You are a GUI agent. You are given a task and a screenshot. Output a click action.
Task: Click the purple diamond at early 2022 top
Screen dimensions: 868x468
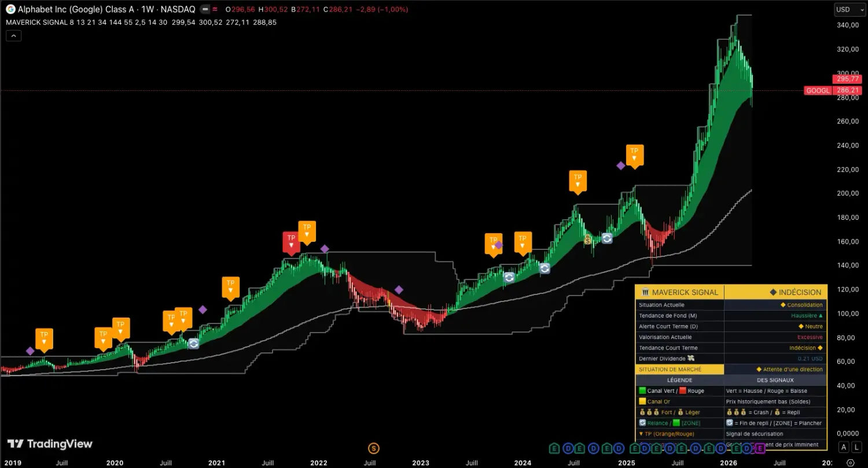(x=325, y=249)
